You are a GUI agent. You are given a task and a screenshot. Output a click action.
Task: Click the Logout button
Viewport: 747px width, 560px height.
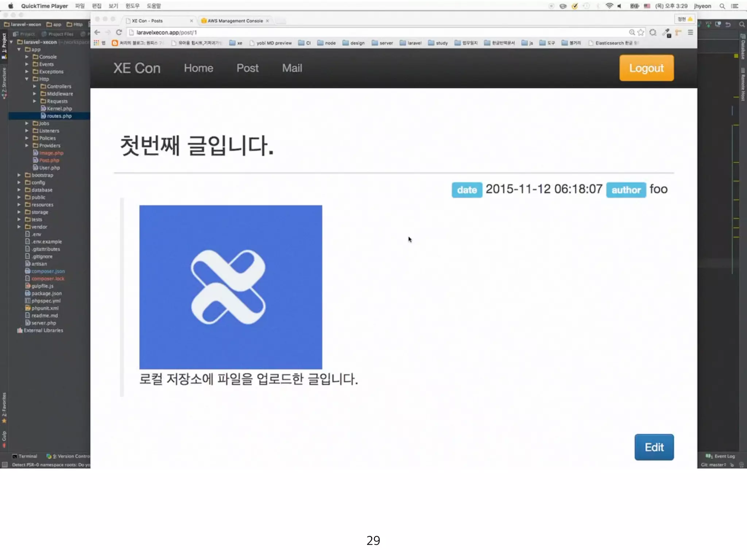tap(646, 68)
